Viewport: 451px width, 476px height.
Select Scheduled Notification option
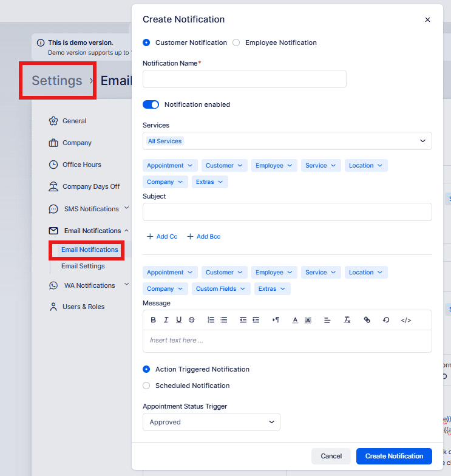point(146,386)
